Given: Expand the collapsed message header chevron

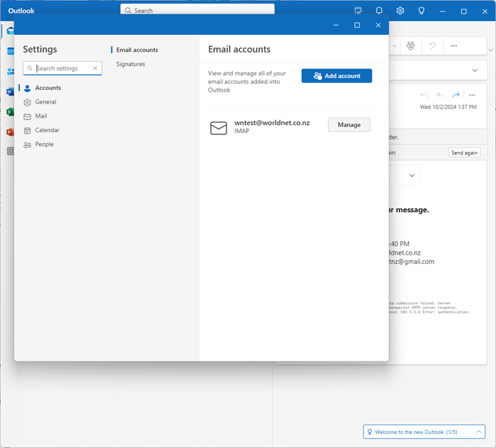Looking at the screenshot, I should tap(475, 71).
